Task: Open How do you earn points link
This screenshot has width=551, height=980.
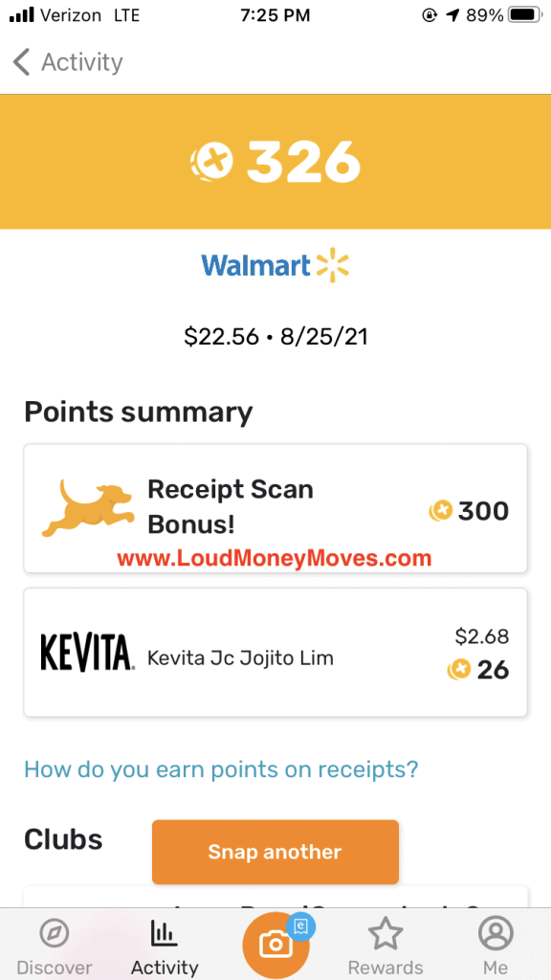Action: [x=221, y=768]
